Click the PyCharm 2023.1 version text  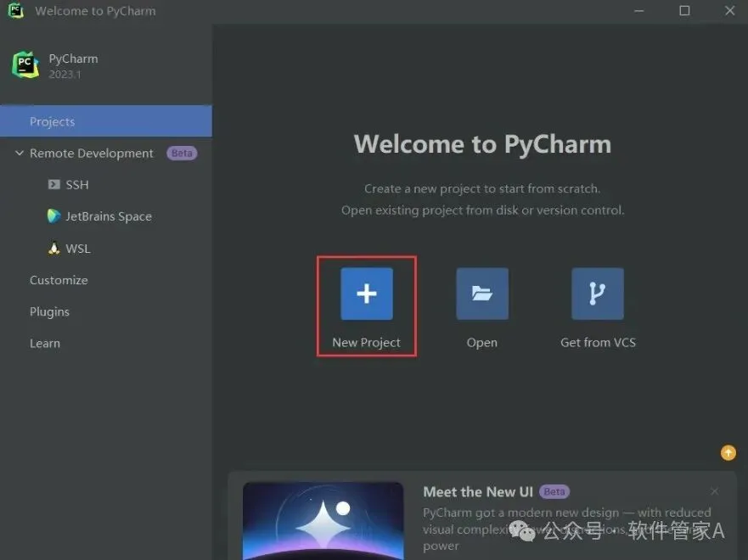pos(65,75)
